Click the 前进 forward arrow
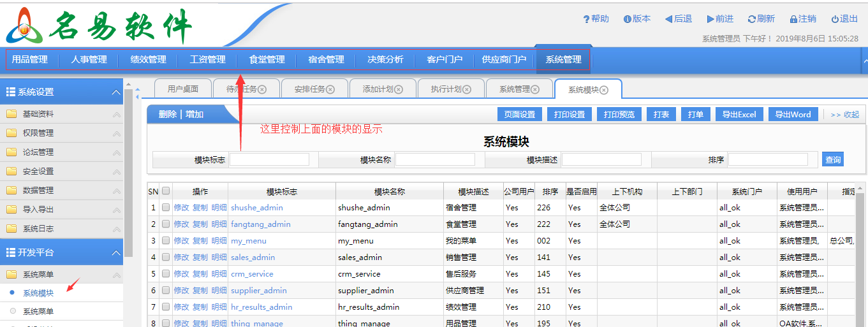 click(x=710, y=19)
